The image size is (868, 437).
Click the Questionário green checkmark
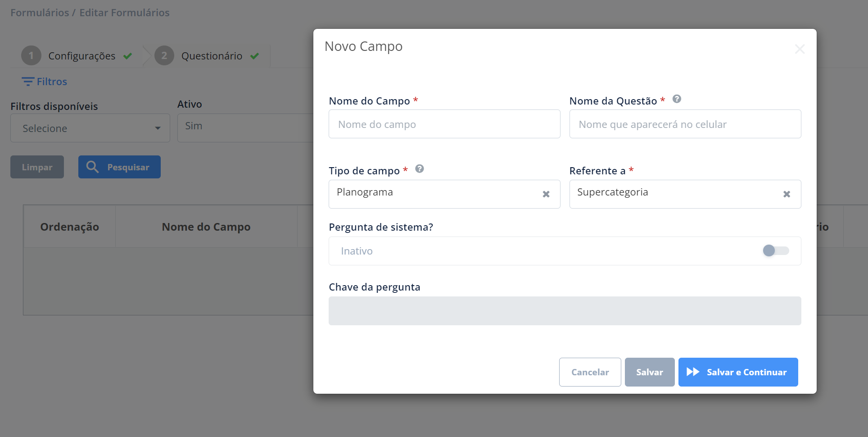[255, 56]
